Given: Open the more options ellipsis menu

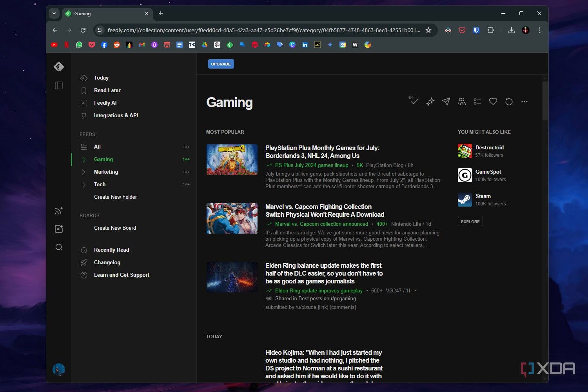Looking at the screenshot, I should click(x=524, y=102).
